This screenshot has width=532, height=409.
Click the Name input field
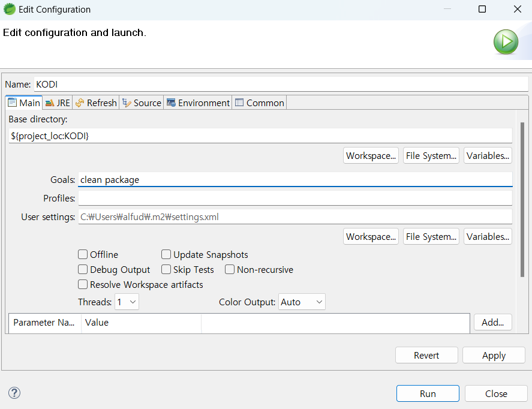point(281,84)
